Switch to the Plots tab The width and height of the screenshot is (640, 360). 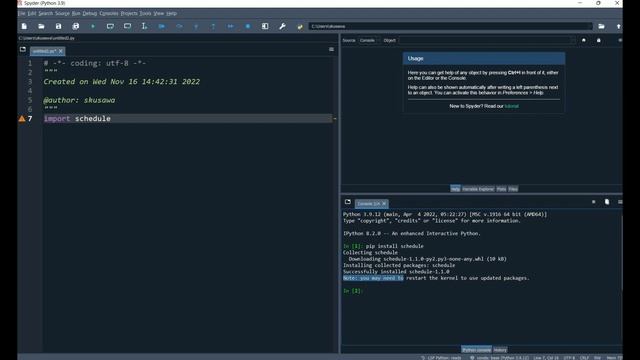(501, 189)
